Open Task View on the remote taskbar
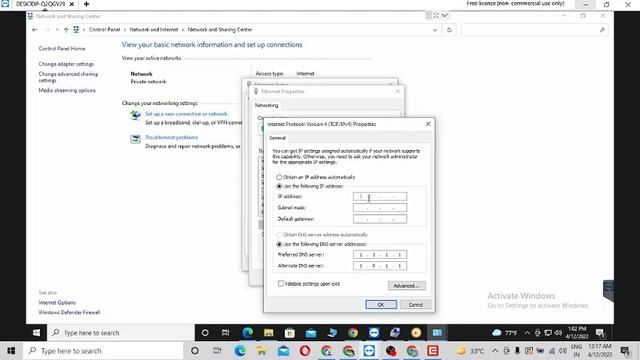This screenshot has height=360, width=640. [x=225, y=333]
